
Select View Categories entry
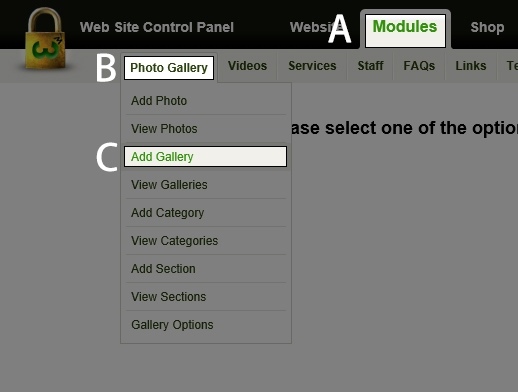(x=206, y=241)
